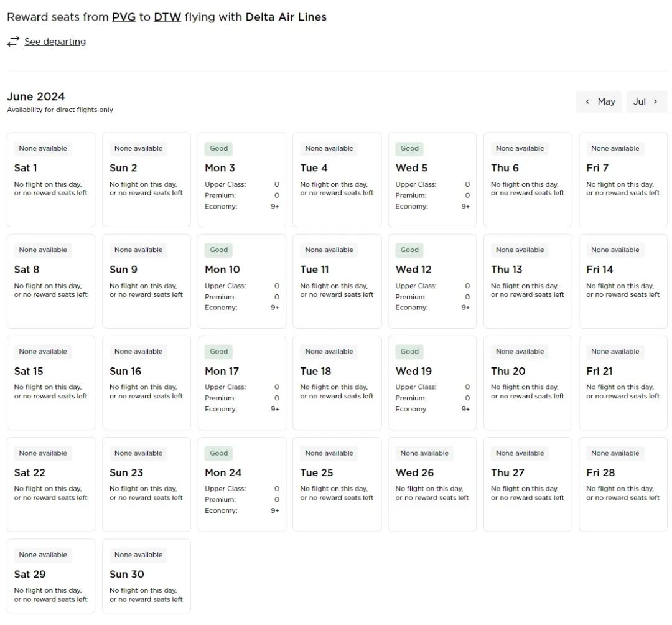Select the Wed 5 date card
This screenshot has height=625, width=672.
coord(432,179)
